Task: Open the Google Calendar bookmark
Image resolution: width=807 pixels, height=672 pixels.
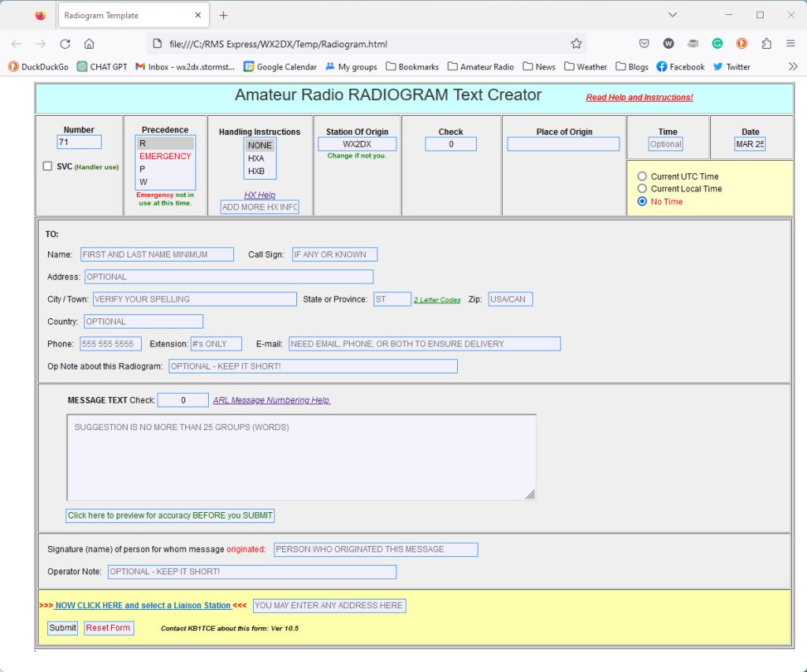Action: coord(280,67)
